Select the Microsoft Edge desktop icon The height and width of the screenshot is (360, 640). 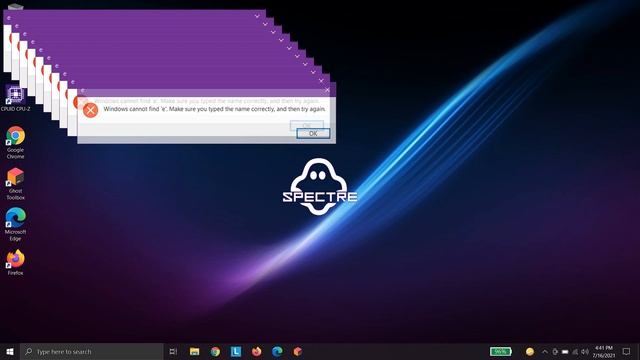pyautogui.click(x=15, y=224)
